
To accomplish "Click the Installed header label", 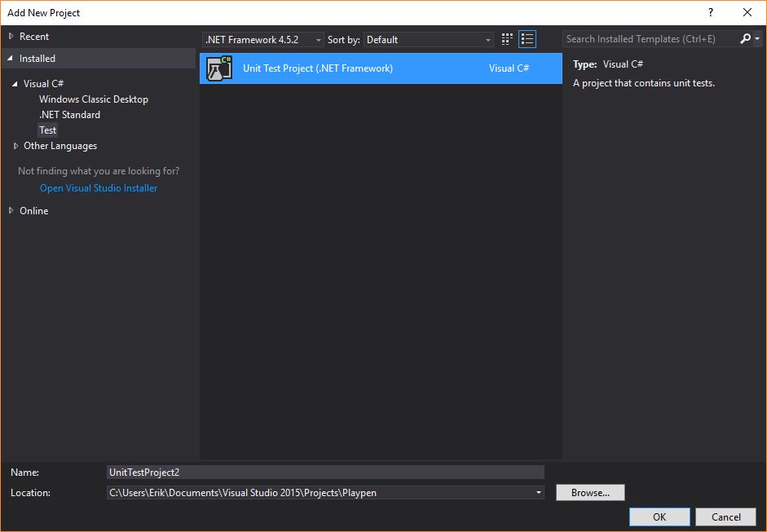I will (x=37, y=58).
